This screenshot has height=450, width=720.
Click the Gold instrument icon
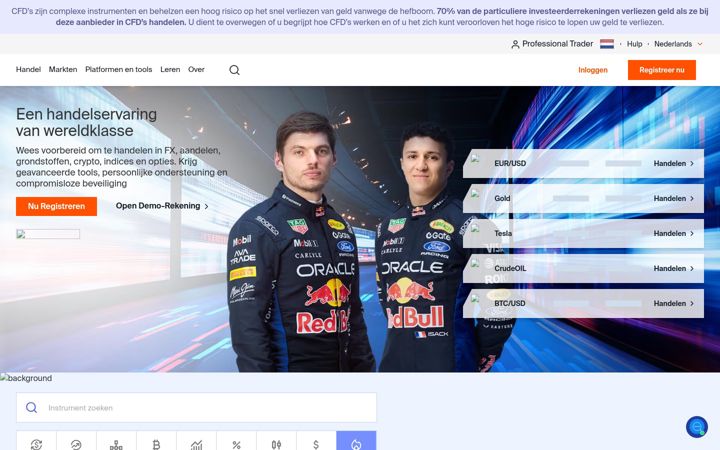click(x=475, y=194)
